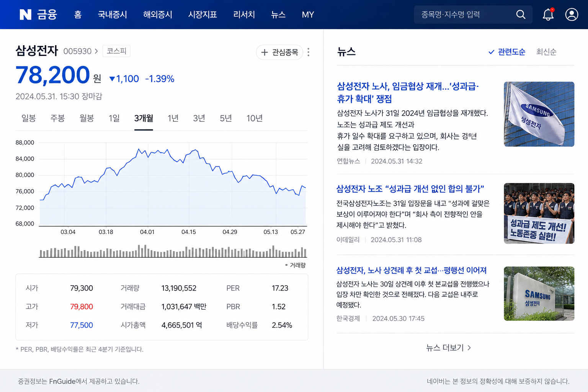Viewport: 588px width, 392px height.
Task: Add stock via 관심종목 button
Action: [279, 52]
